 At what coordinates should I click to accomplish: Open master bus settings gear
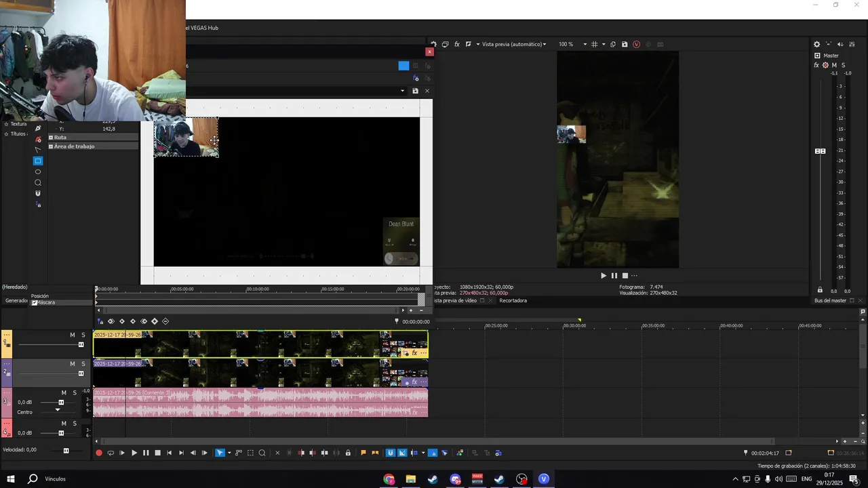816,44
